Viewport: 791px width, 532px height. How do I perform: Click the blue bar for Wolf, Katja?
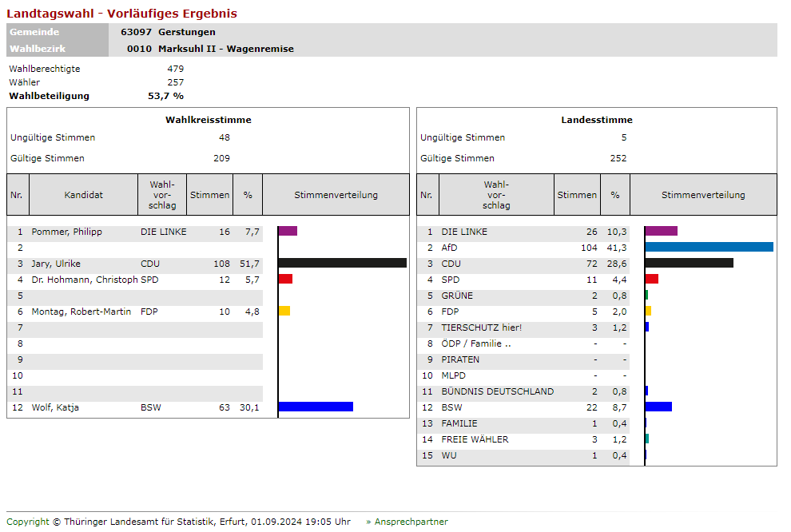(316, 407)
